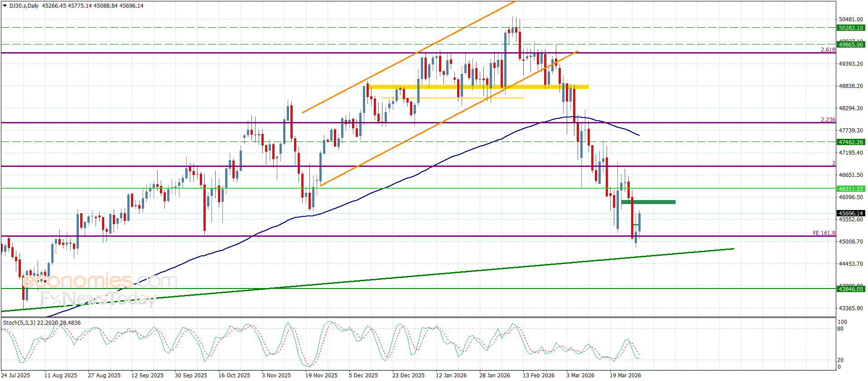Select the dark green rectangle zone object
Image resolution: width=868 pixels, height=381 pixels.
tap(648, 202)
